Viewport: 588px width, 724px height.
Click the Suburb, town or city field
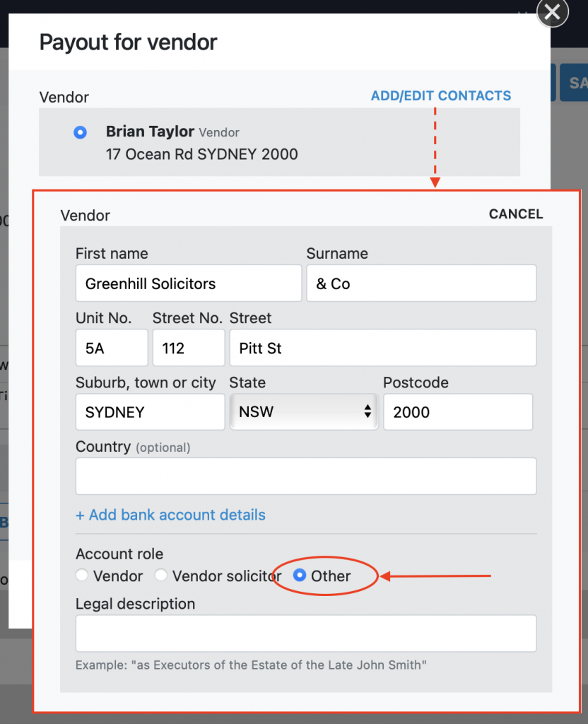(150, 412)
